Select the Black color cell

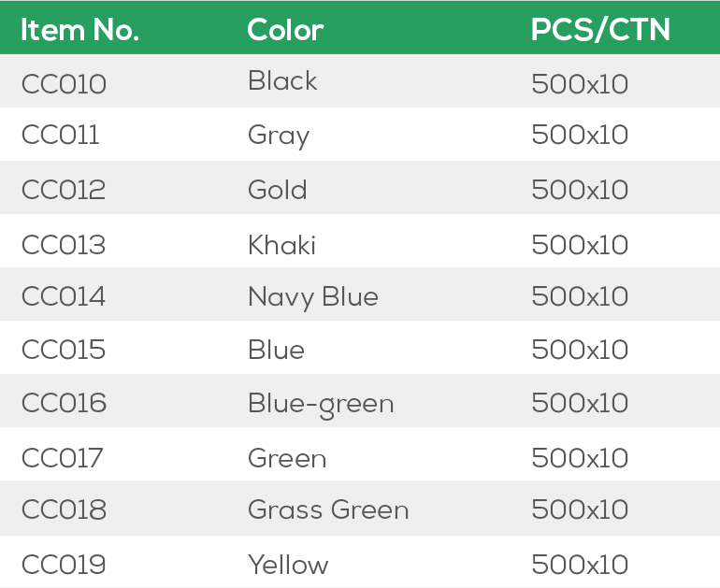282,81
